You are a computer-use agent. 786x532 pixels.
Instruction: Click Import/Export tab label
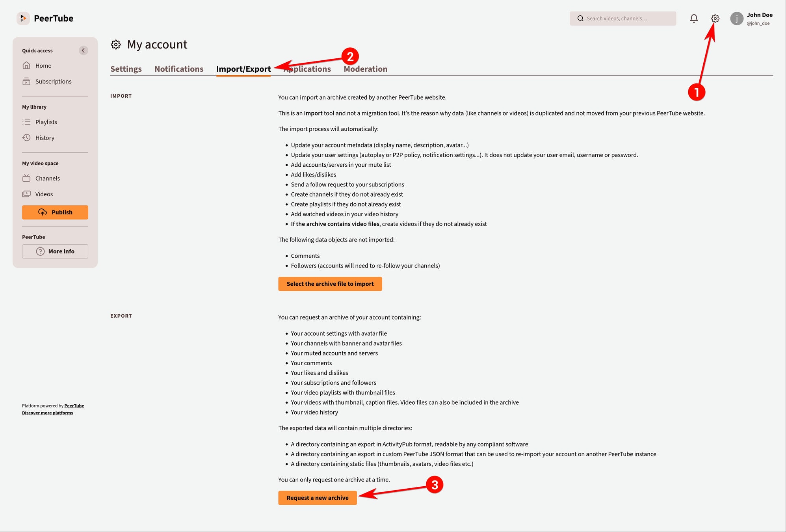pyautogui.click(x=243, y=68)
